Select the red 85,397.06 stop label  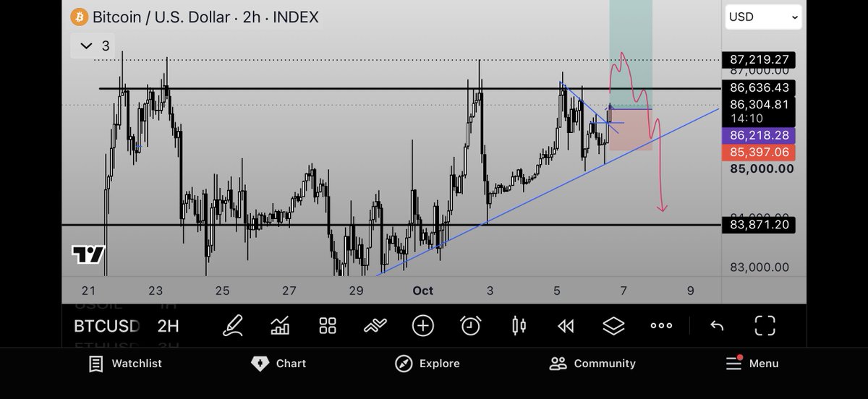pyautogui.click(x=758, y=153)
